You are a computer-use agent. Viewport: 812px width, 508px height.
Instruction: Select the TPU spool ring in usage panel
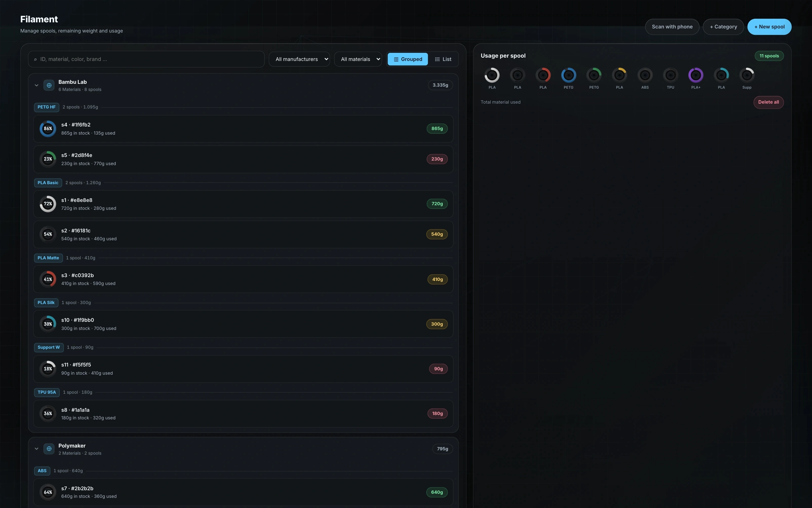(670, 75)
